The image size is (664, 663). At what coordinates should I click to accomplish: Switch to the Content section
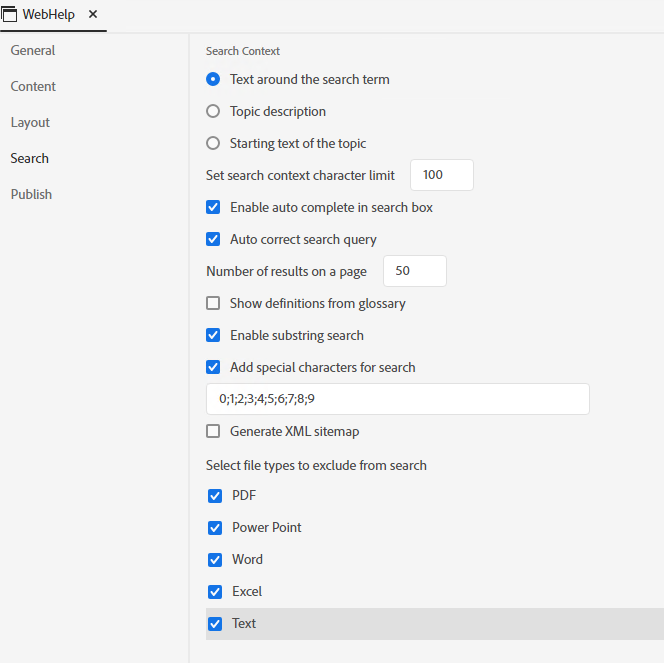click(33, 87)
